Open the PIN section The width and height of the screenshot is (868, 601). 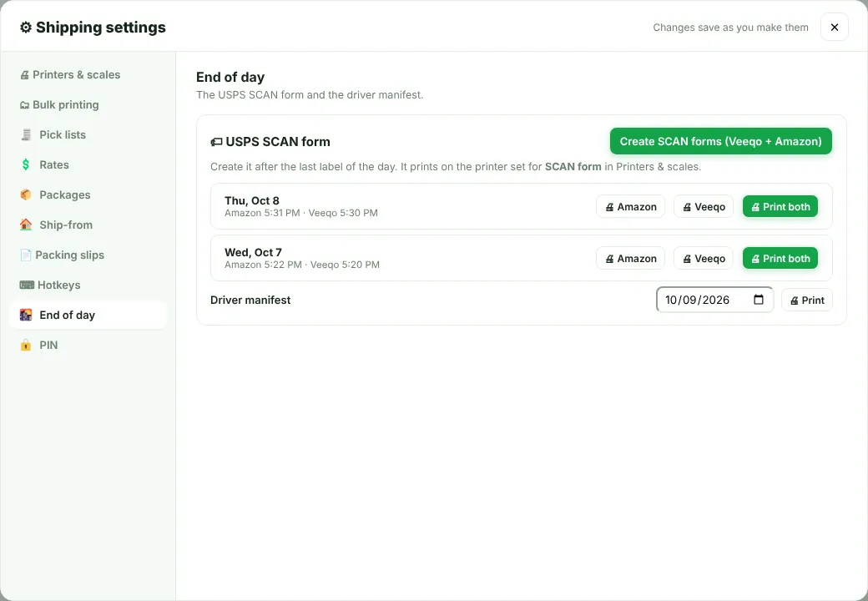[88, 345]
